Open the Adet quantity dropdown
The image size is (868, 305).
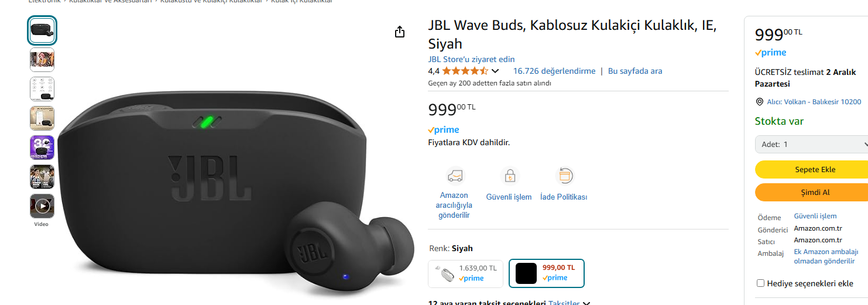coord(811,144)
